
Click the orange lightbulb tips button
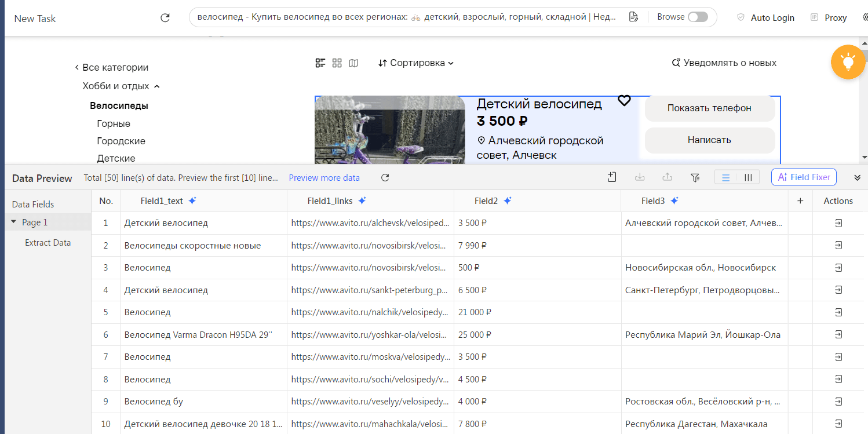(848, 61)
